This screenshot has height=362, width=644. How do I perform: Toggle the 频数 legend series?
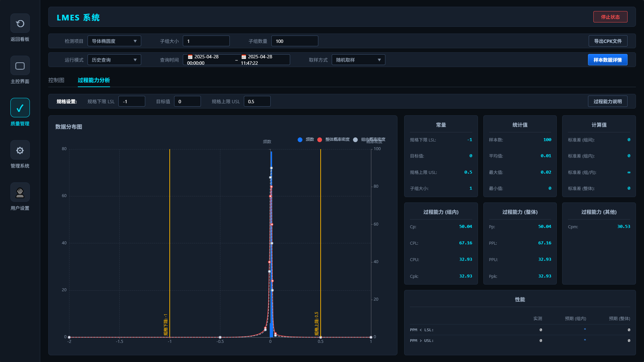306,139
